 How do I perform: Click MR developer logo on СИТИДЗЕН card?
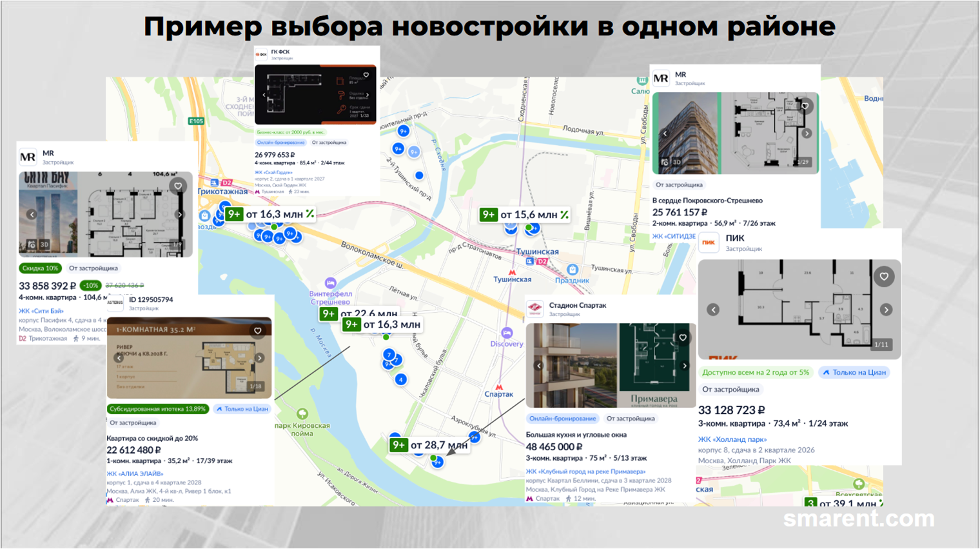click(x=661, y=79)
